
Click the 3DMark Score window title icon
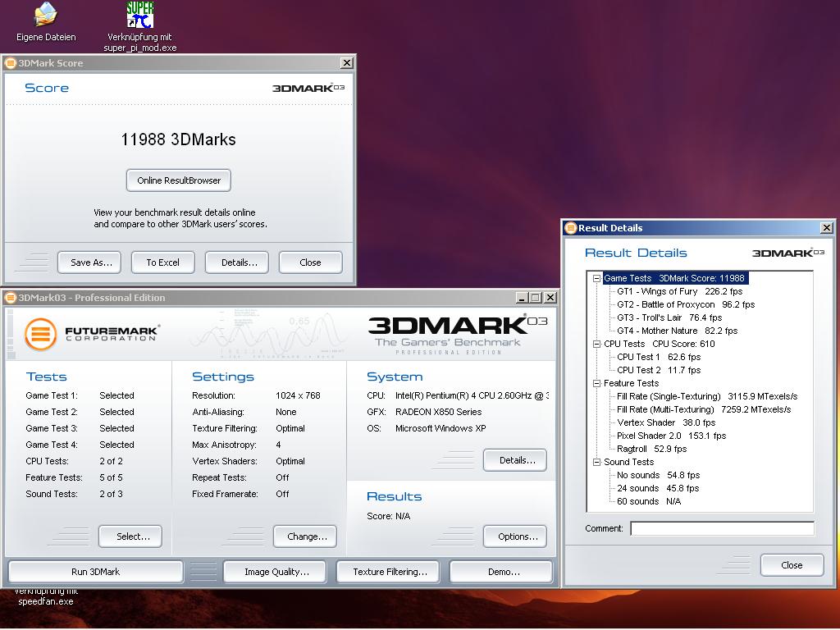coord(10,63)
